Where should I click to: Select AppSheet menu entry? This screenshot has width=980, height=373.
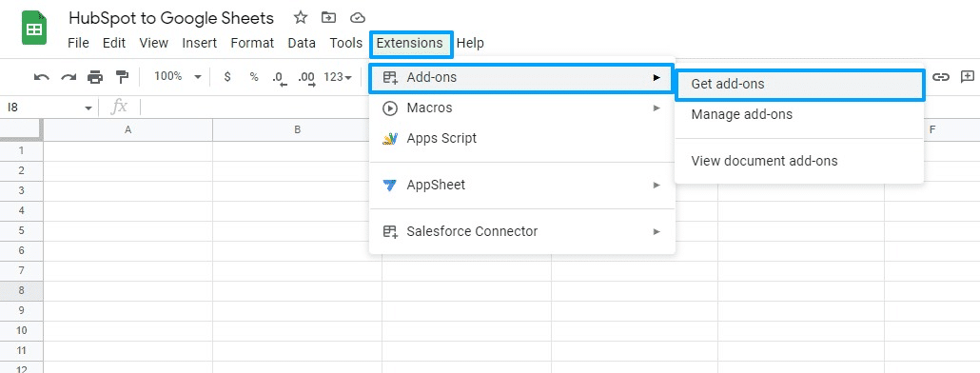(x=522, y=185)
